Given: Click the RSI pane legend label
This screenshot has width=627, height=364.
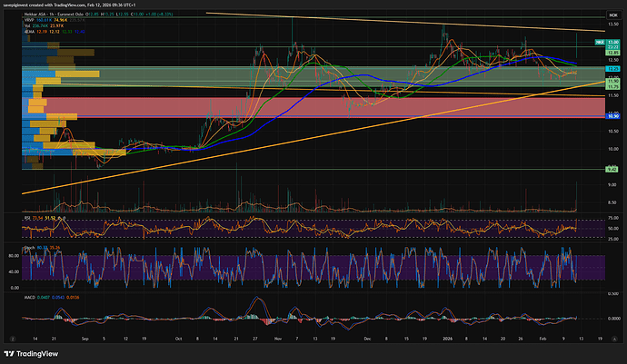Looking at the screenshot, I should 27,219.
